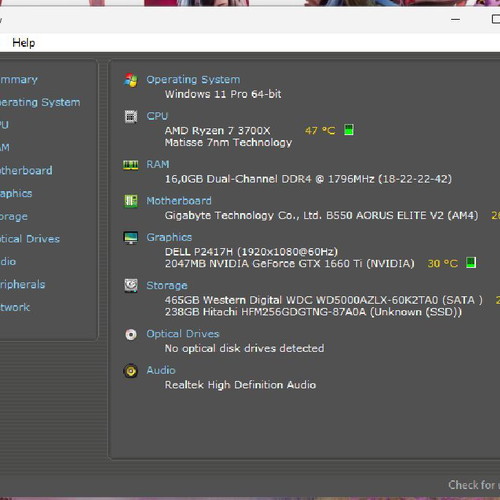Open the Optical Drives heading link
The width and height of the screenshot is (500, 500).
tap(183, 334)
